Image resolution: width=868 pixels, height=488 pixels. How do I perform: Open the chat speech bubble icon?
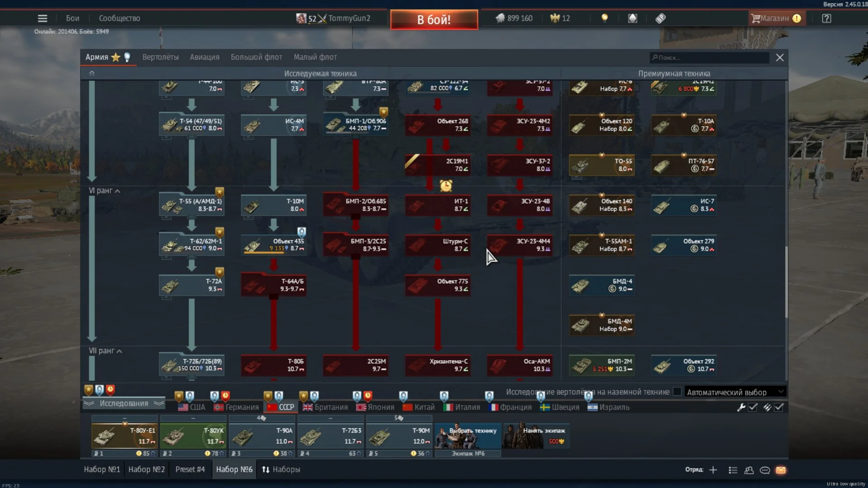pyautogui.click(x=765, y=470)
